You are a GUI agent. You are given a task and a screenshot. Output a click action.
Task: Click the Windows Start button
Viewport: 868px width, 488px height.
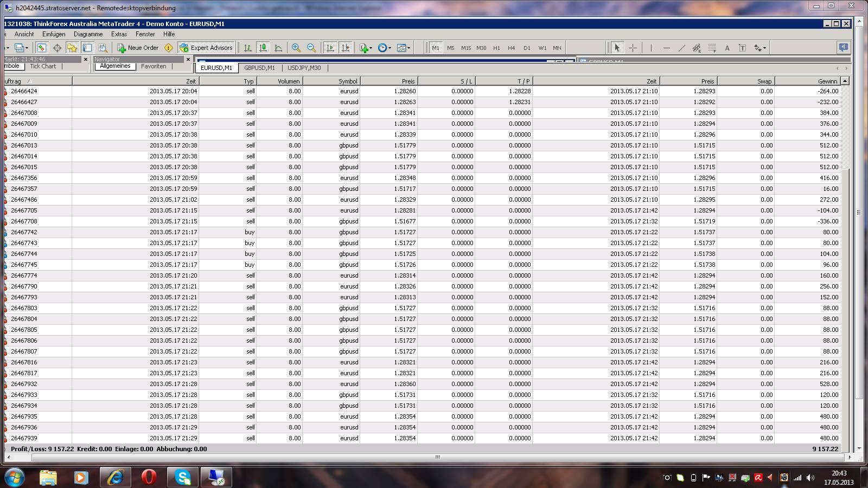(15, 477)
